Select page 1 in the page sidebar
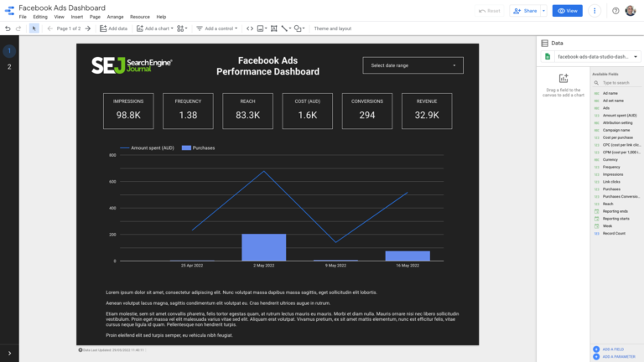 point(9,51)
